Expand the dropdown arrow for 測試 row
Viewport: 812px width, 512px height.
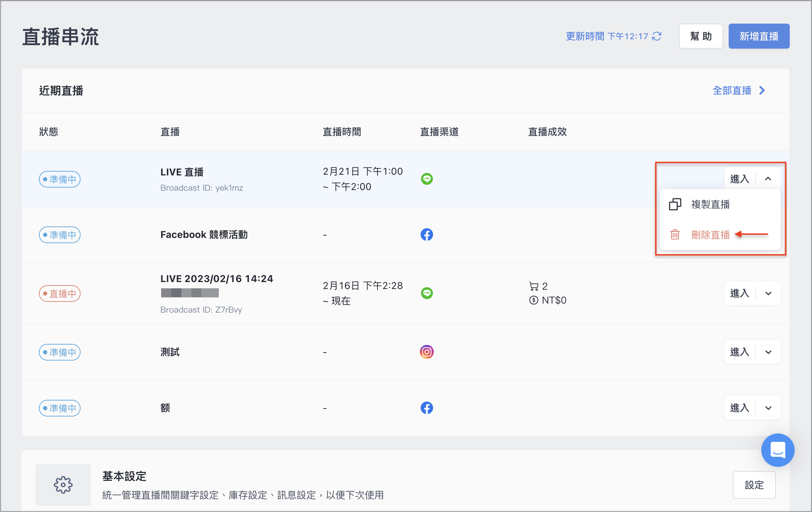tap(768, 352)
